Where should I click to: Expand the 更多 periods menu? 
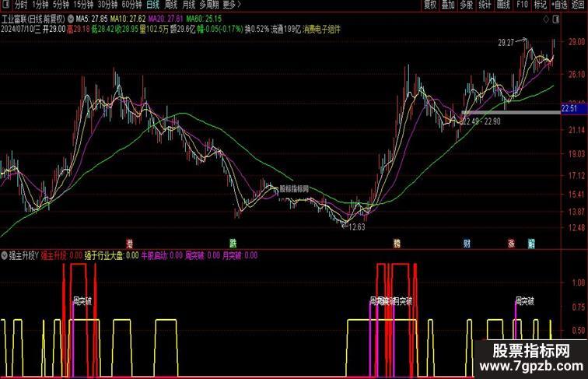[231, 5]
